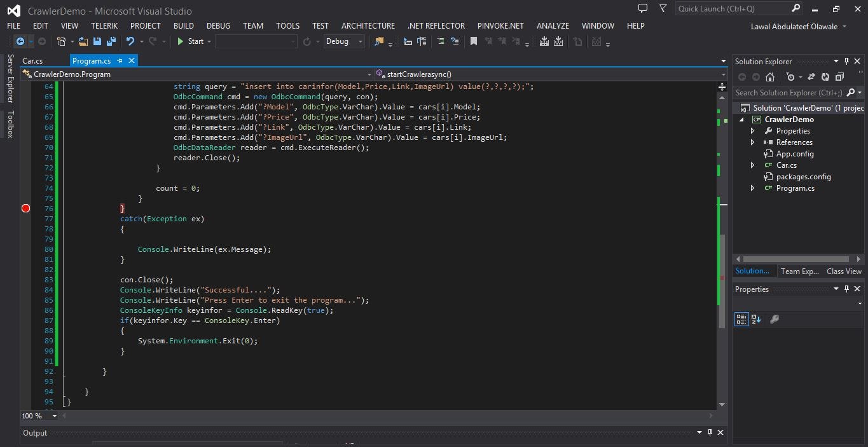868x447 pixels.
Task: Click the New Project toolbar icon
Action: pos(62,41)
